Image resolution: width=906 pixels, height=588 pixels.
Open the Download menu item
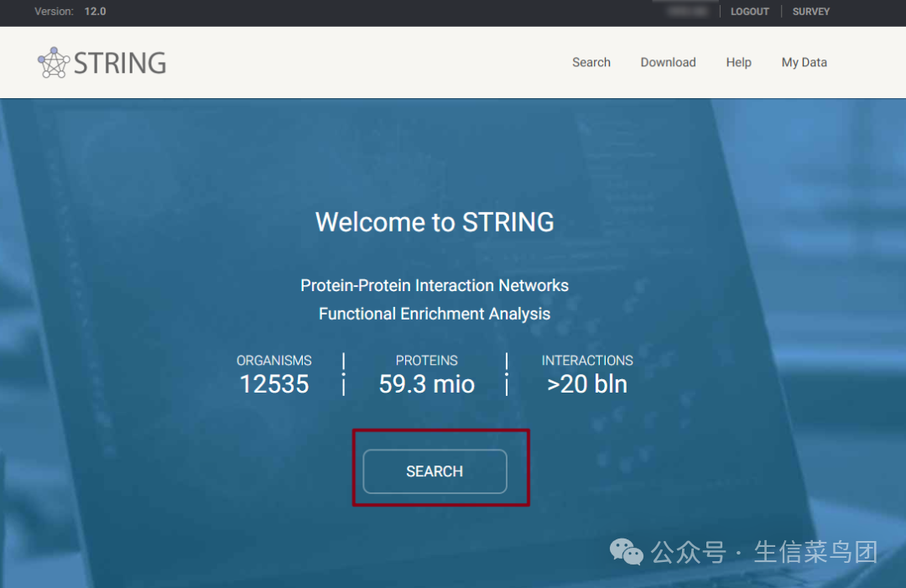tap(668, 62)
